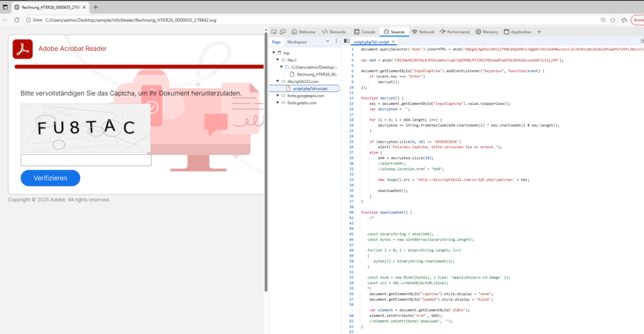
Task: Click the captcha text input field
Action: pyautogui.click(x=86, y=160)
